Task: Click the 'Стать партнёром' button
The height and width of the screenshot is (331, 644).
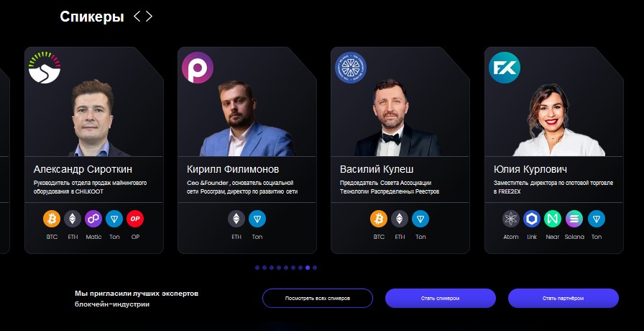Action: point(563,298)
